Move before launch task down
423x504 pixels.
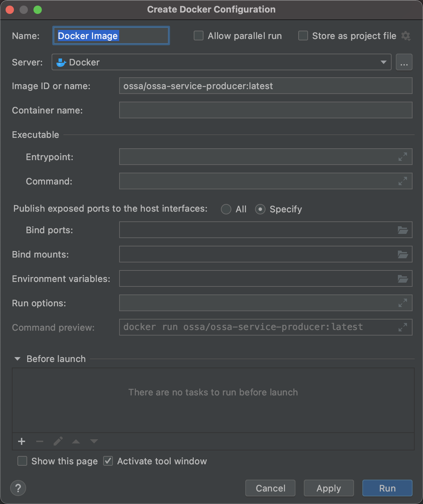tap(94, 441)
